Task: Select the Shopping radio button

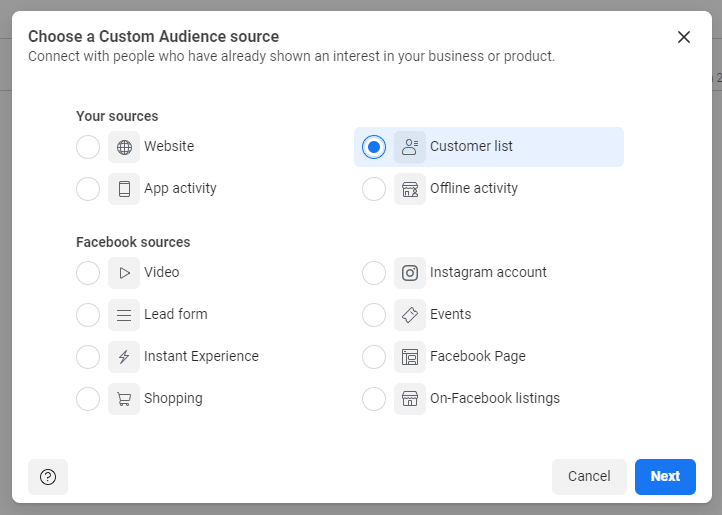Action: 88,399
